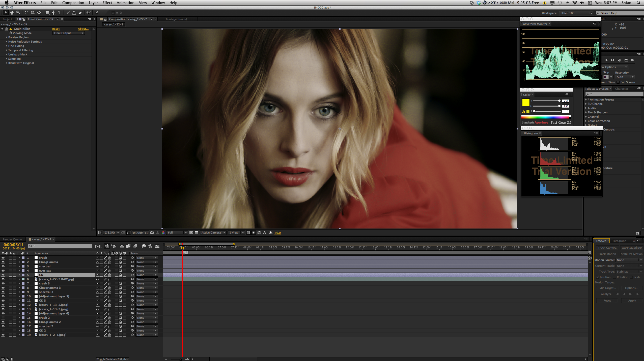Take a snapshot with the camera icon
The width and height of the screenshot is (644, 361).
pyautogui.click(x=152, y=233)
